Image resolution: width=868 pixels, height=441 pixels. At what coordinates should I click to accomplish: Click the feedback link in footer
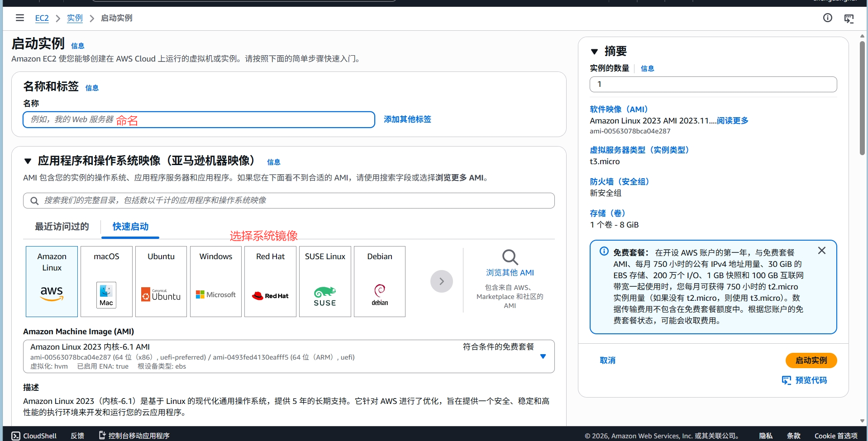click(77, 436)
